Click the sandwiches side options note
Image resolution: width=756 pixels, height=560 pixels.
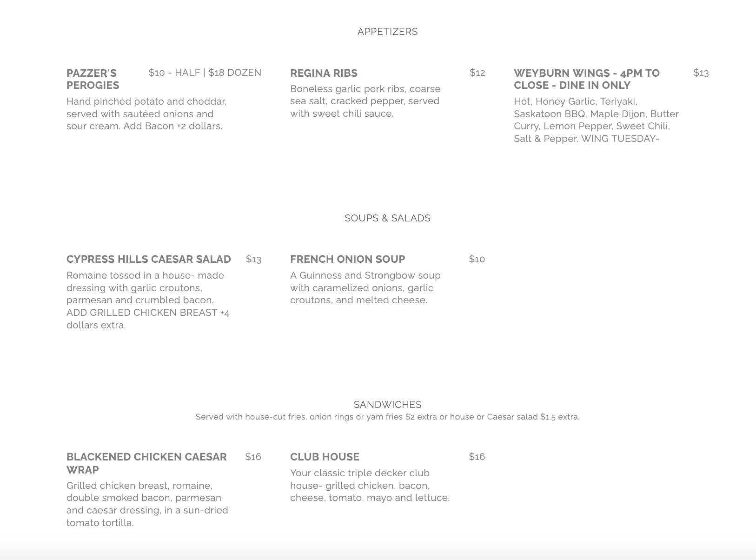tap(387, 417)
